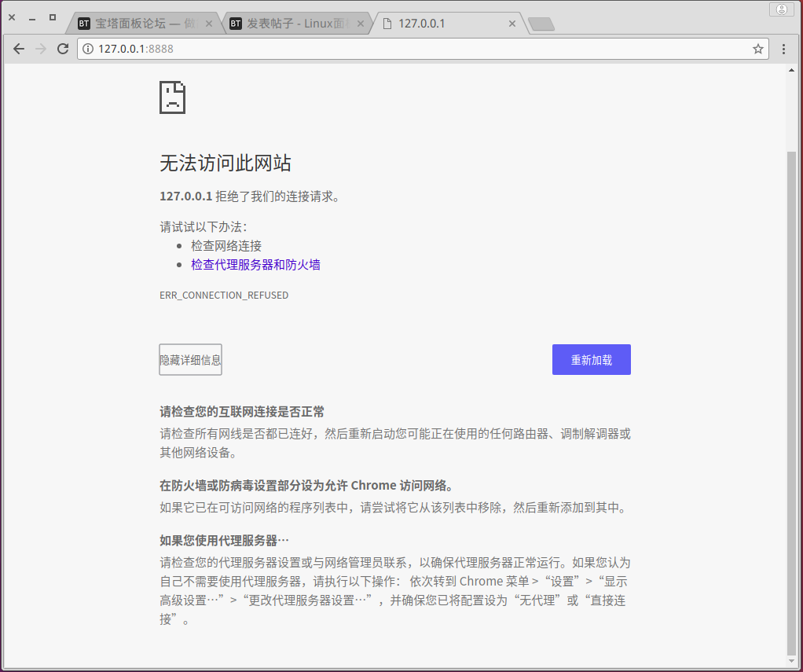This screenshot has width=803, height=672.
Task: Open Chrome's three-dot menu
Action: tap(783, 49)
